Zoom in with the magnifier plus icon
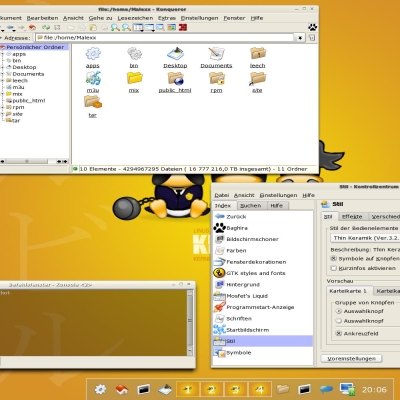Screen dimensions: 400x400 (x=115, y=28)
